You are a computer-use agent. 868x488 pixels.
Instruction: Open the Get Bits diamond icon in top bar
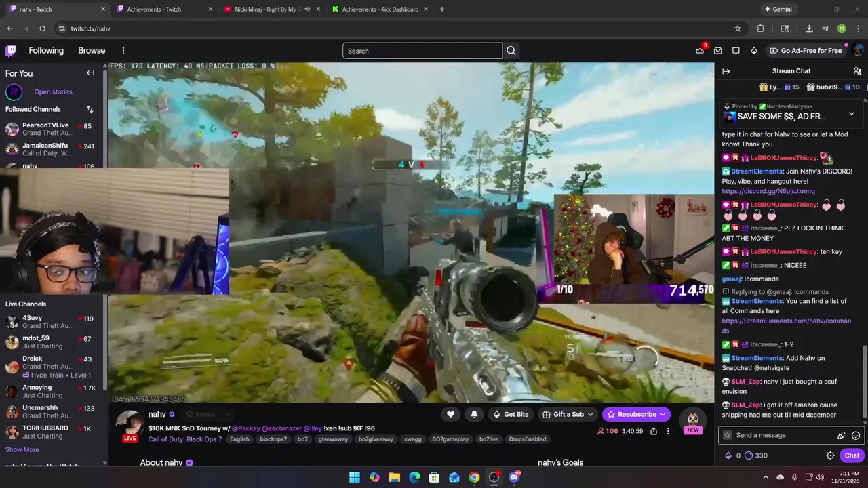753,51
